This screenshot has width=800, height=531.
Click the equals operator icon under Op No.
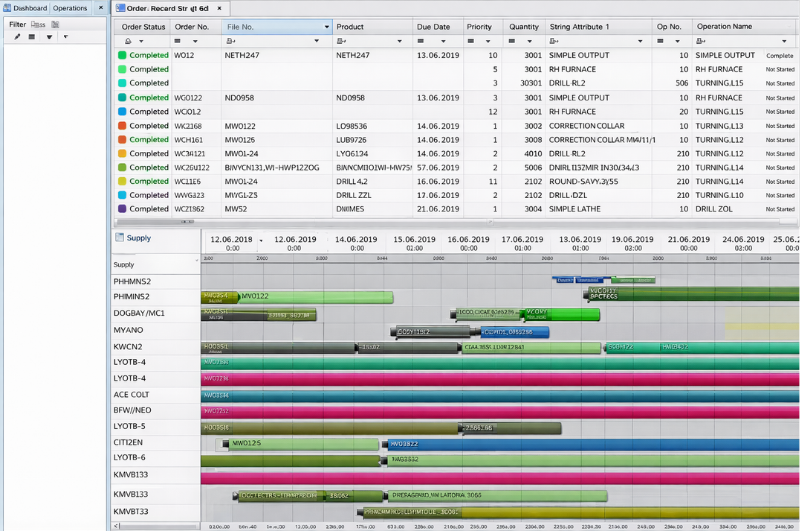pos(660,41)
